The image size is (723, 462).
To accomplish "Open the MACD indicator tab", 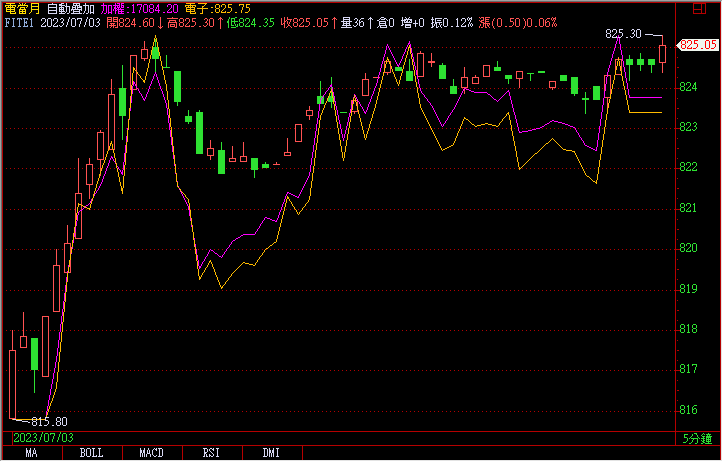I will point(152,453).
